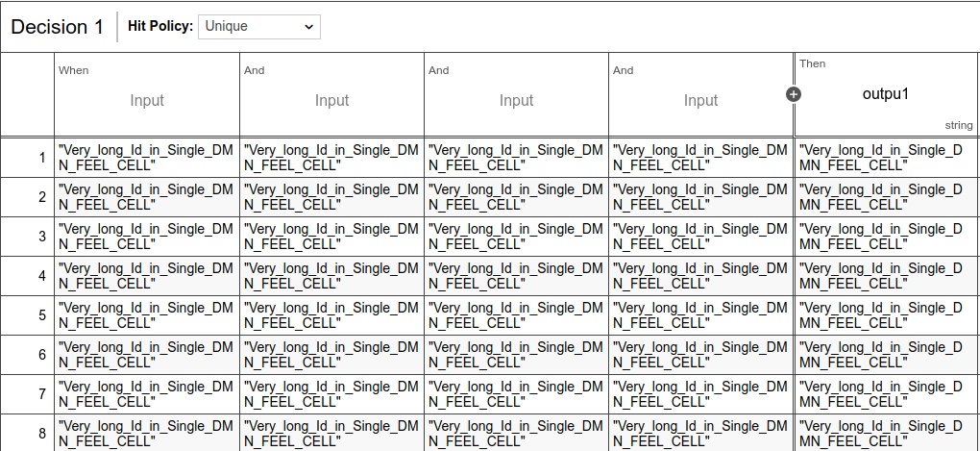Select rule row number 8

28,433
